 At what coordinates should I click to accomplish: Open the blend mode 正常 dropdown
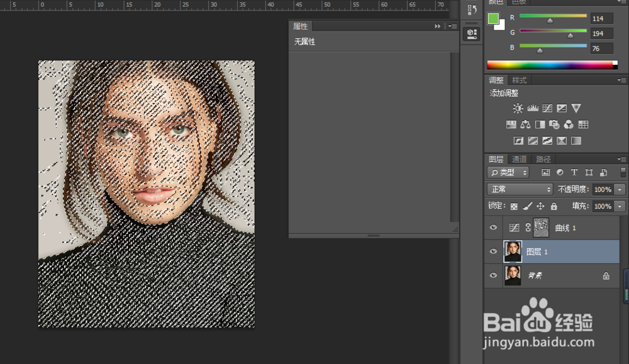[520, 189]
